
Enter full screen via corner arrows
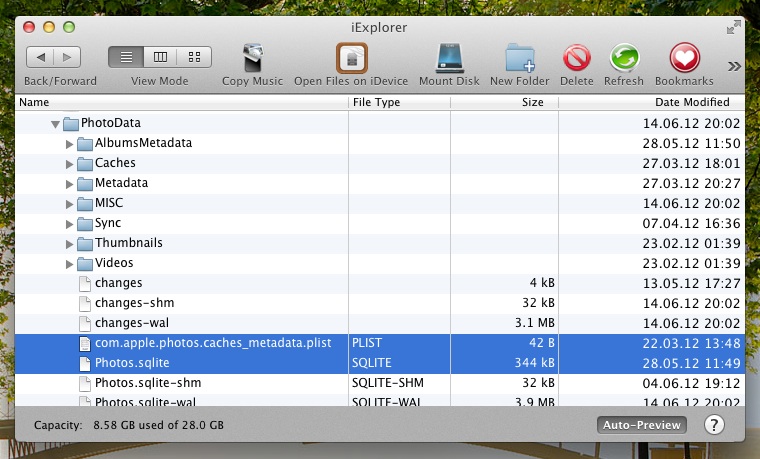[734, 27]
